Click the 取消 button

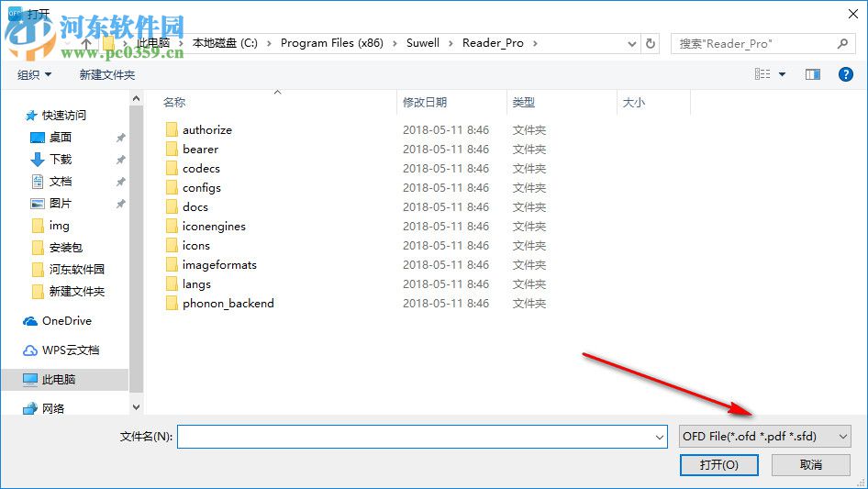pos(811,464)
